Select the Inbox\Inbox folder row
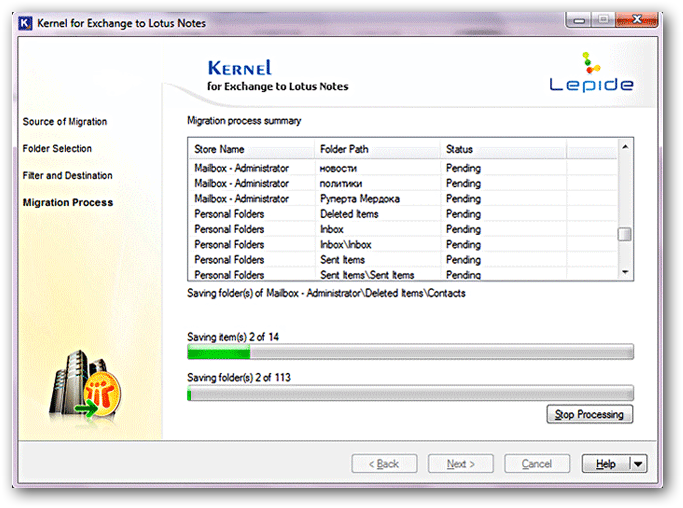This screenshot has width=683, height=508. [402, 244]
